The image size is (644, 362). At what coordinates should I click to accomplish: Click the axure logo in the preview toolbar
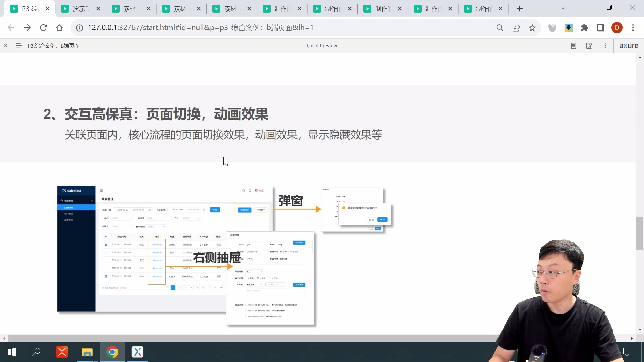[x=629, y=45]
